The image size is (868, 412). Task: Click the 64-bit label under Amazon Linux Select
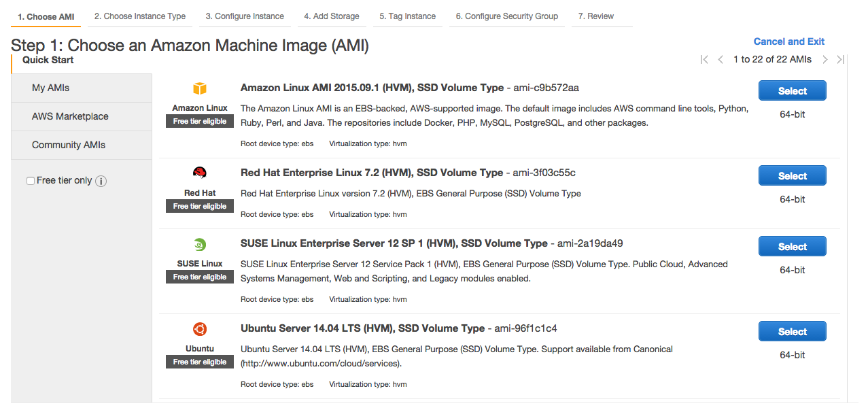coord(793,115)
